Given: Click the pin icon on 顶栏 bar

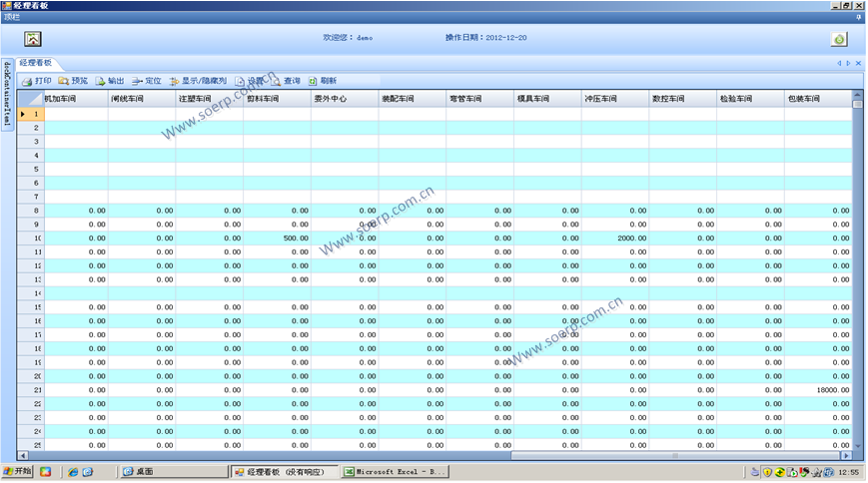Looking at the screenshot, I should [859, 17].
